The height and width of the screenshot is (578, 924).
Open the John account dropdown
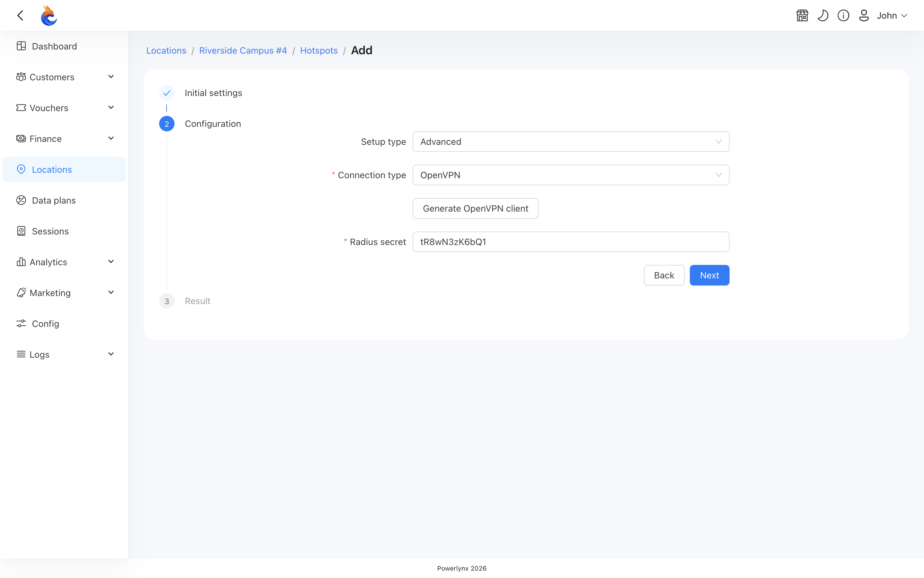coord(892,15)
